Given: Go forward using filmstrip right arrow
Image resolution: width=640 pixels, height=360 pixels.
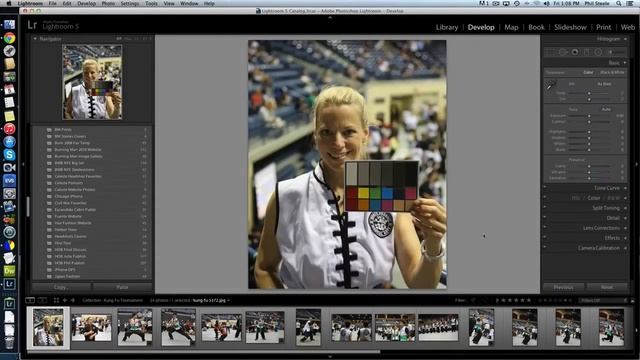Looking at the screenshot, I should 73,300.
